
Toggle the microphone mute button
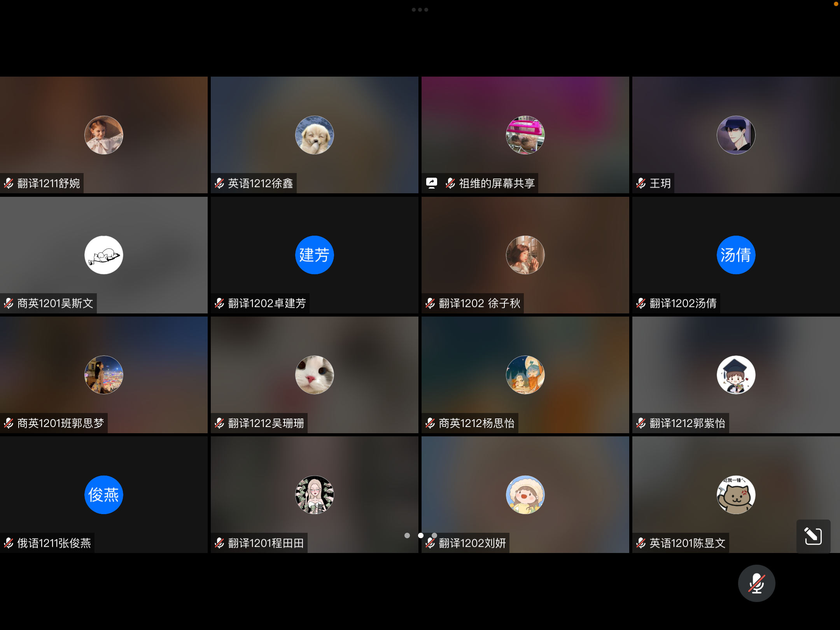(756, 583)
